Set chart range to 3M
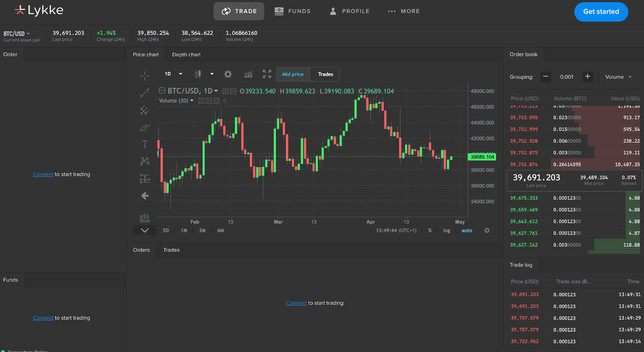 point(202,231)
